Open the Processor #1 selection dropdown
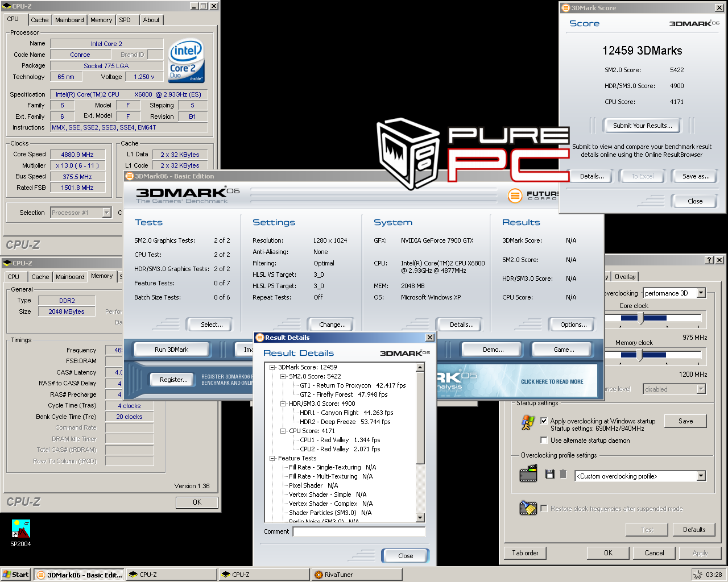Viewport: 728px width, 582px height. pos(106,213)
